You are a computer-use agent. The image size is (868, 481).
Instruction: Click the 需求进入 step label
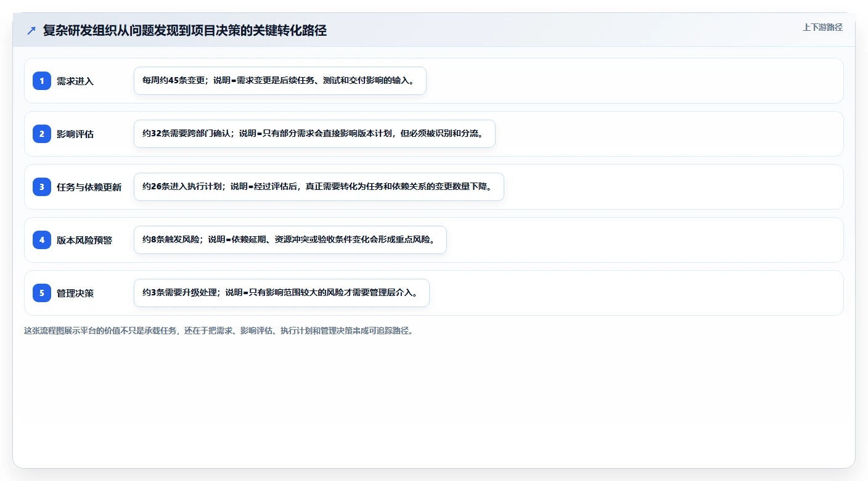[x=75, y=81]
